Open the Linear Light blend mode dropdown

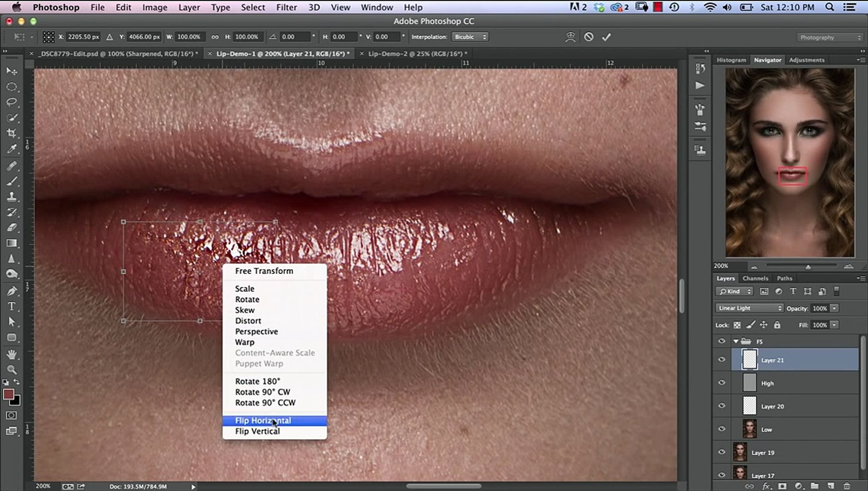tap(749, 308)
